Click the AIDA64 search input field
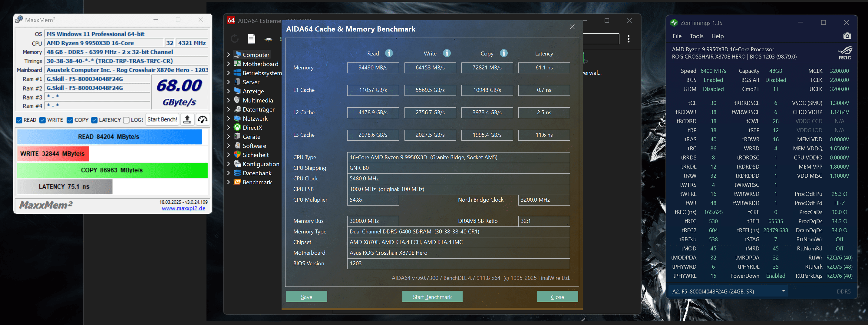Image resolution: width=868 pixels, height=325 pixels. pos(601,39)
